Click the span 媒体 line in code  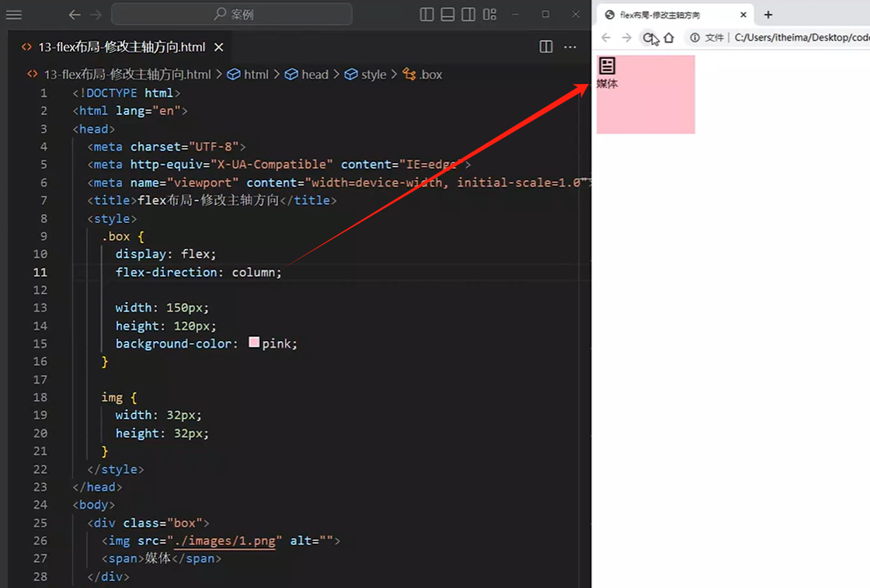tap(161, 558)
